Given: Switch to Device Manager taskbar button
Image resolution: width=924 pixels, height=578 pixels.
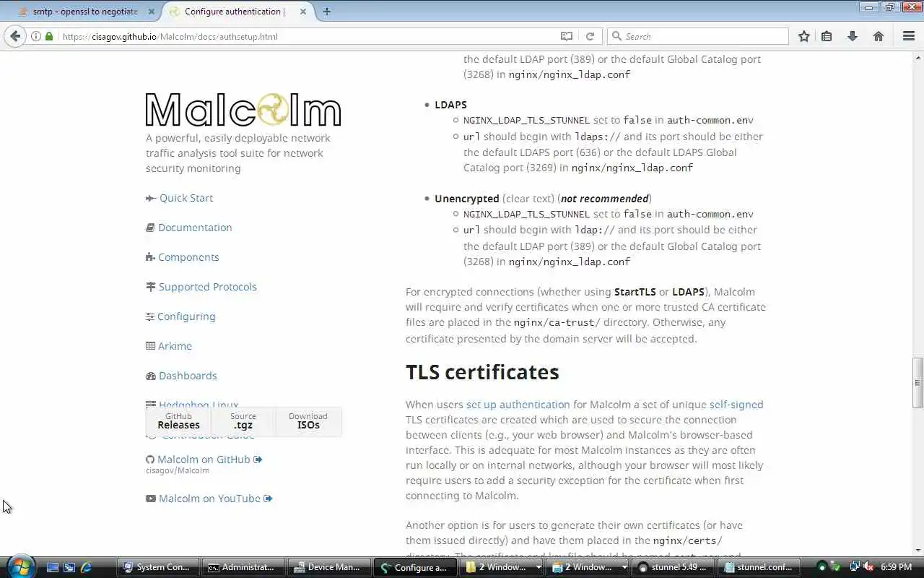Looking at the screenshot, I should 328,567.
